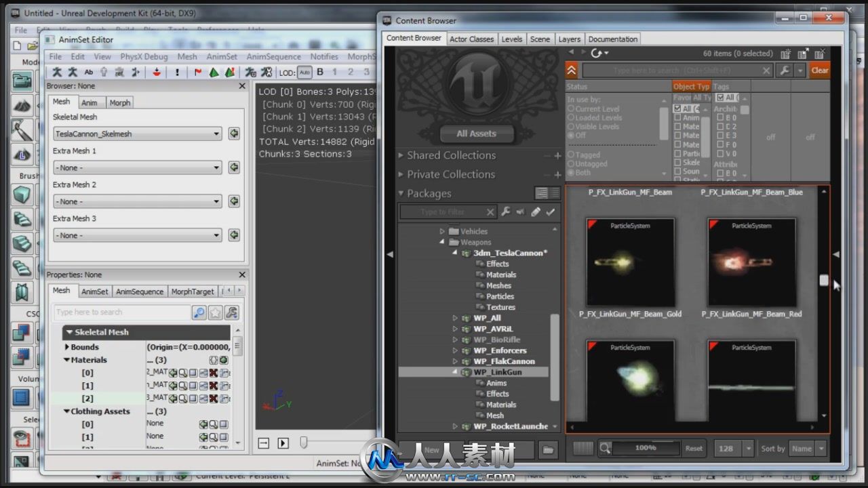Click the wrench icon beside package filter
The height and width of the screenshot is (488, 868).
click(x=506, y=212)
